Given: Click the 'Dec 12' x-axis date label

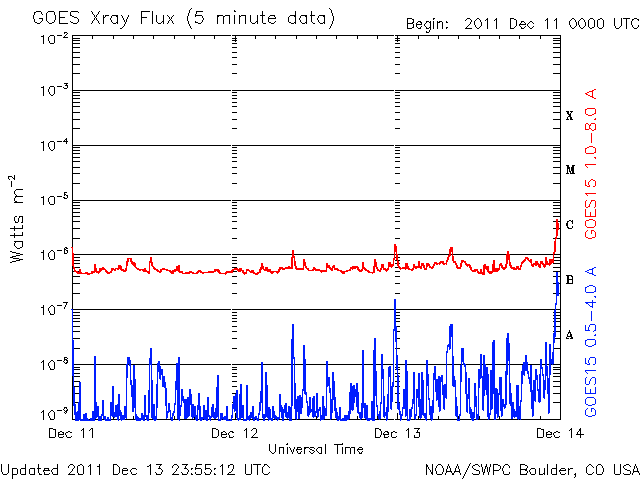Looking at the screenshot, I should (x=235, y=433).
